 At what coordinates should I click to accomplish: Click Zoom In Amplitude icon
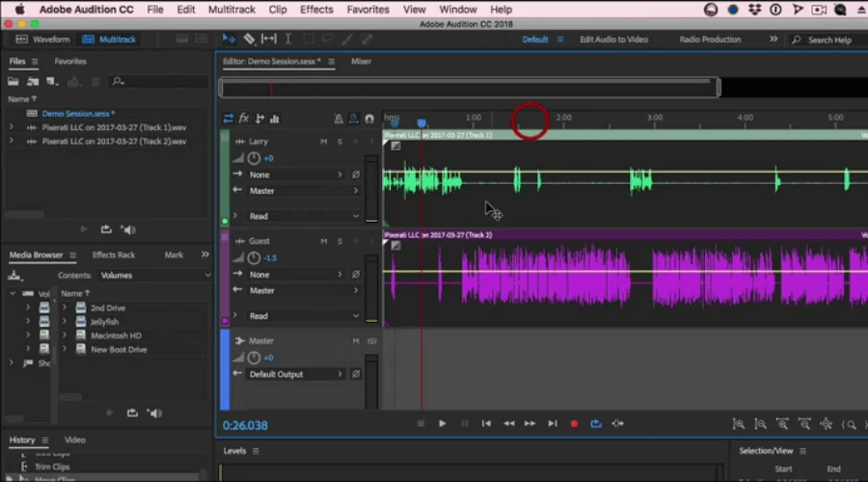click(739, 424)
